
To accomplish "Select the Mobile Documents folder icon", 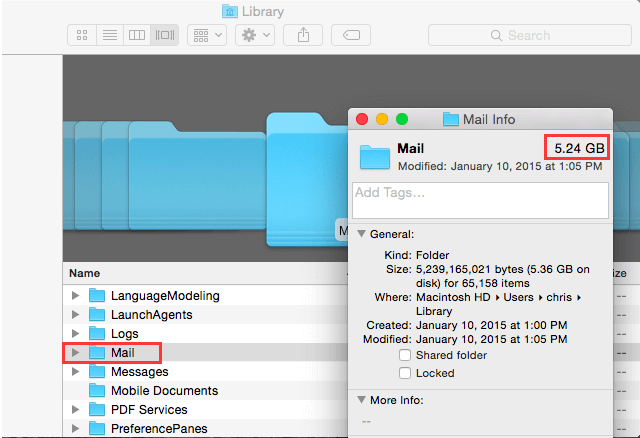I will [x=97, y=390].
